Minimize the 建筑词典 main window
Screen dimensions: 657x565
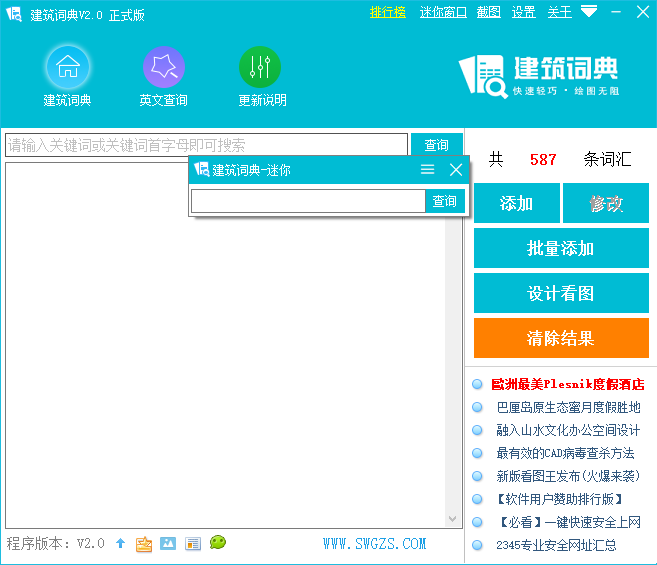tap(616, 12)
